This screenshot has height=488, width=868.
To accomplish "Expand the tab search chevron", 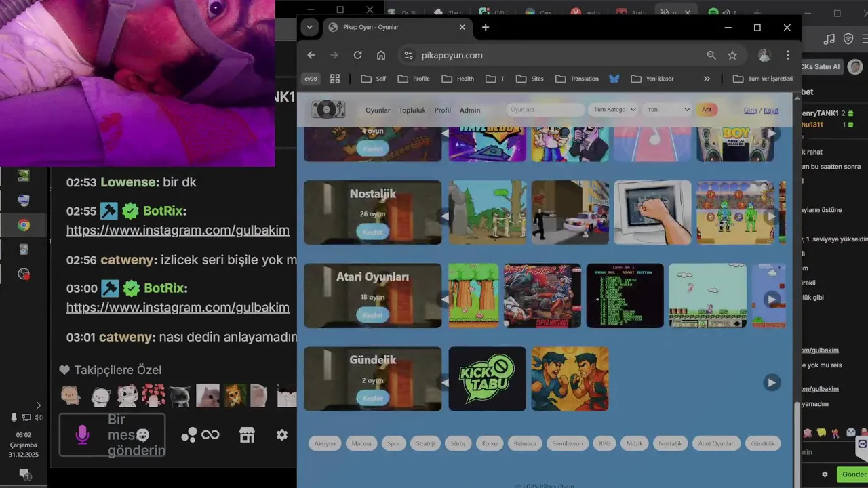I will pos(309,27).
